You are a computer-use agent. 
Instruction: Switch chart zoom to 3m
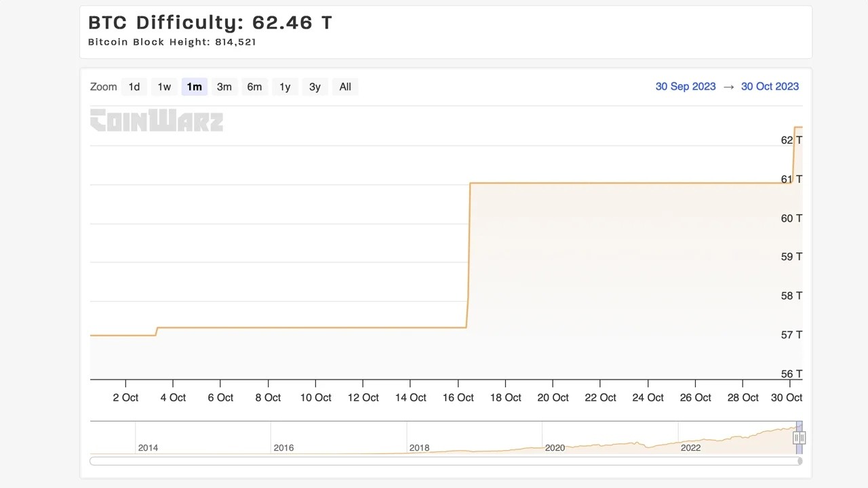(x=224, y=87)
